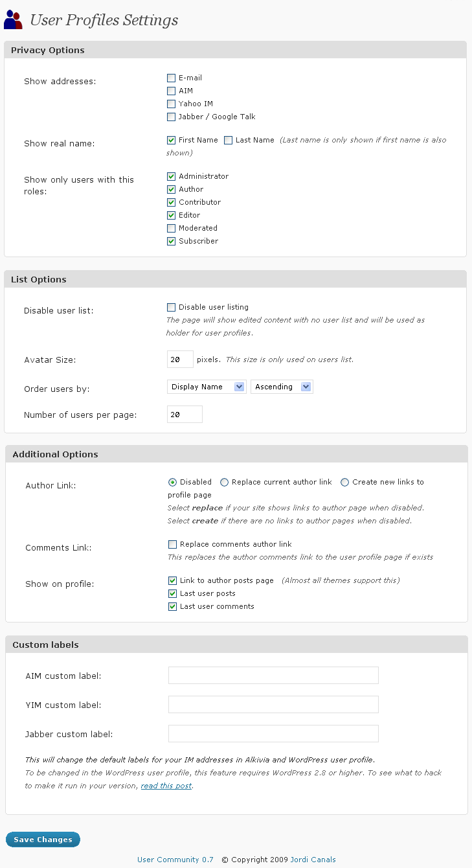472x868 pixels.
Task: Click the Avatar Size pixel field
Action: 180,359
